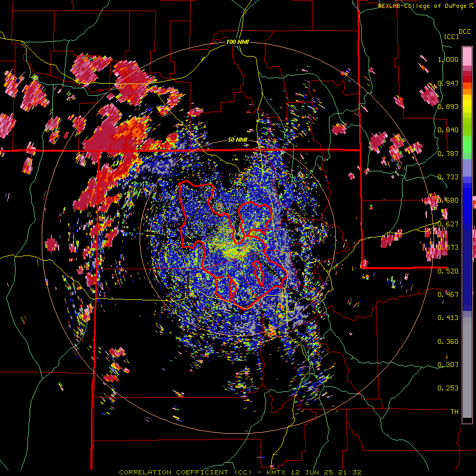Click the TH threshold label on the scale
The image size is (476, 476).
click(x=454, y=412)
